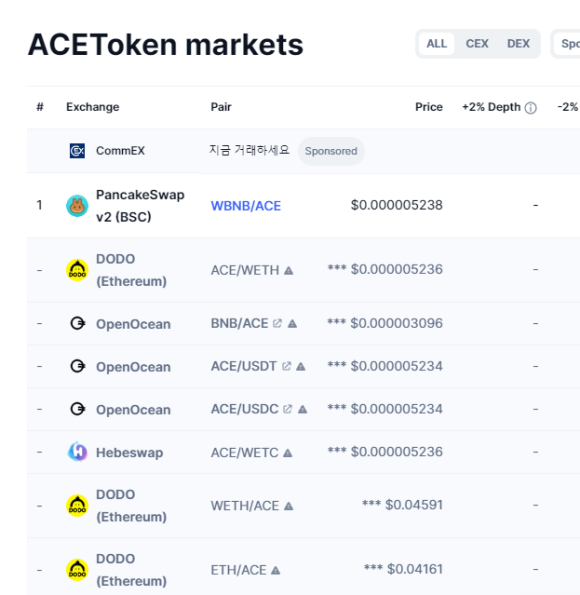Sort the table by the Exchange column header
Viewport: 580px width, 595px height.
(x=93, y=107)
